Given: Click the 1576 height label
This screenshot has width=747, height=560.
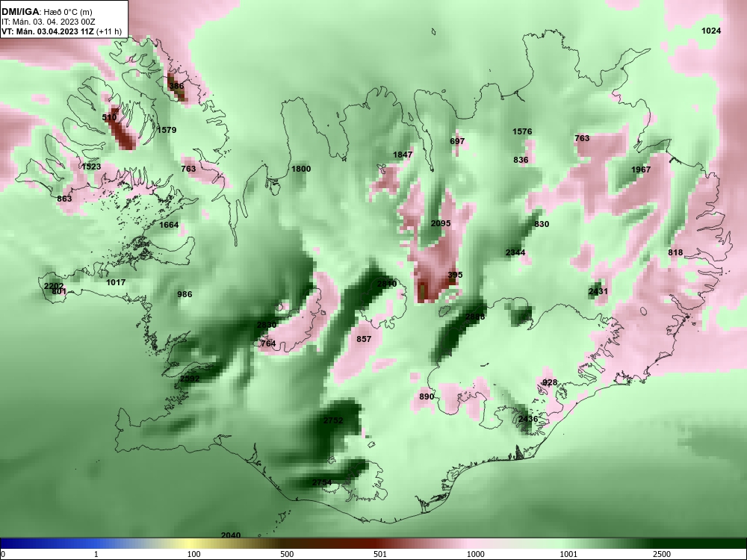Looking at the screenshot, I should click(x=522, y=132).
